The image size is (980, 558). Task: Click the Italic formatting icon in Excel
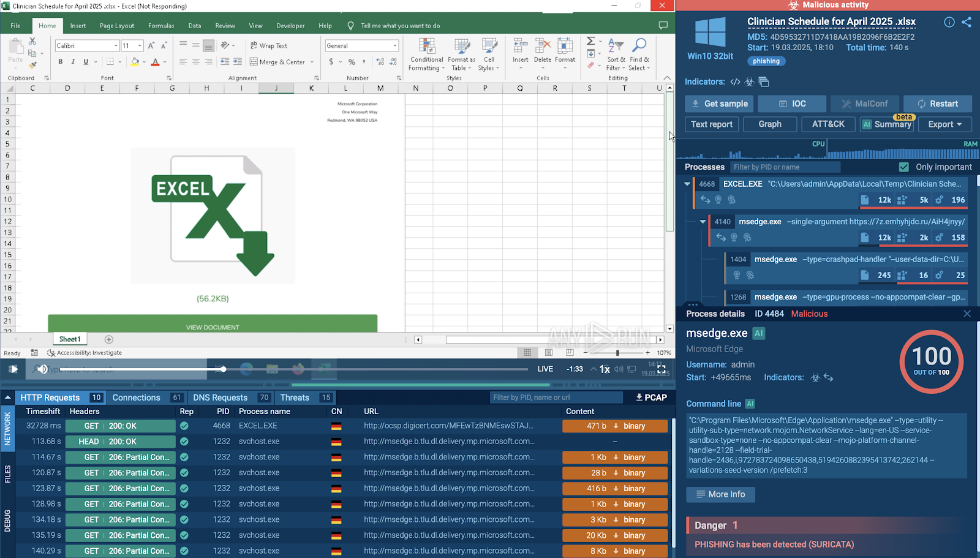pos(73,62)
